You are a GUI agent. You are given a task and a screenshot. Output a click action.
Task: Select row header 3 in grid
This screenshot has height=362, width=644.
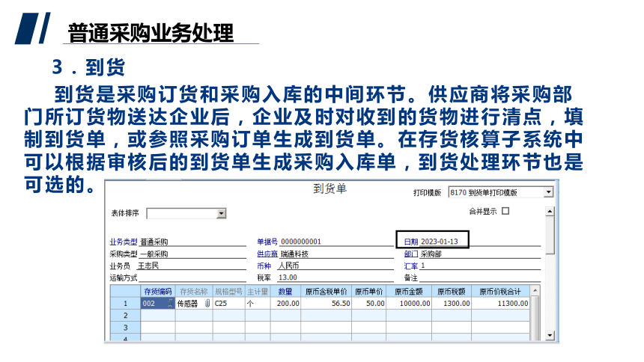125,327
